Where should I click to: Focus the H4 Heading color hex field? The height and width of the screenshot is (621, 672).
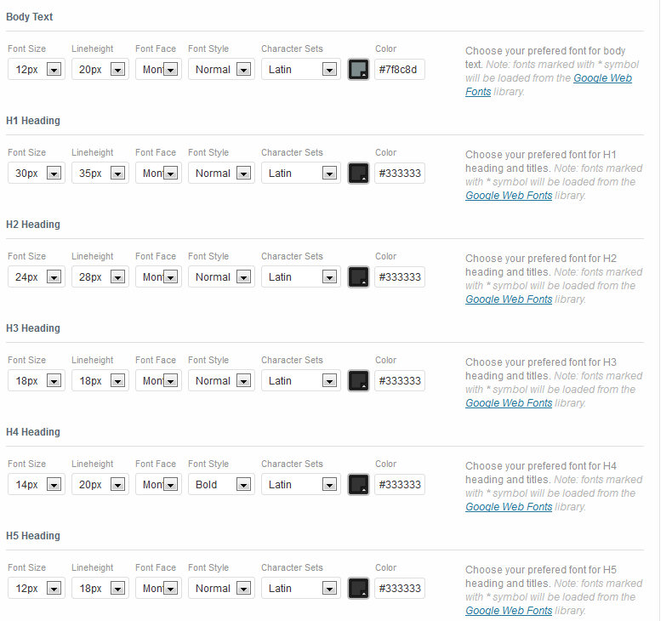pos(399,485)
